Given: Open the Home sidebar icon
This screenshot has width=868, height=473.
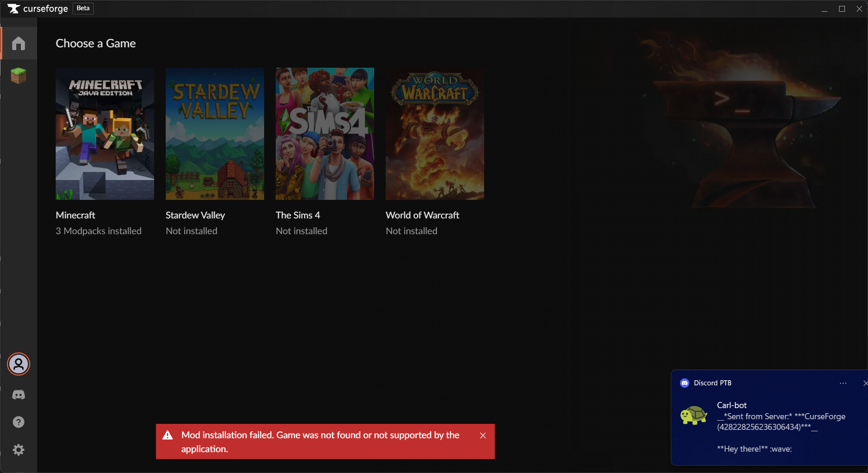Looking at the screenshot, I should 19,43.
